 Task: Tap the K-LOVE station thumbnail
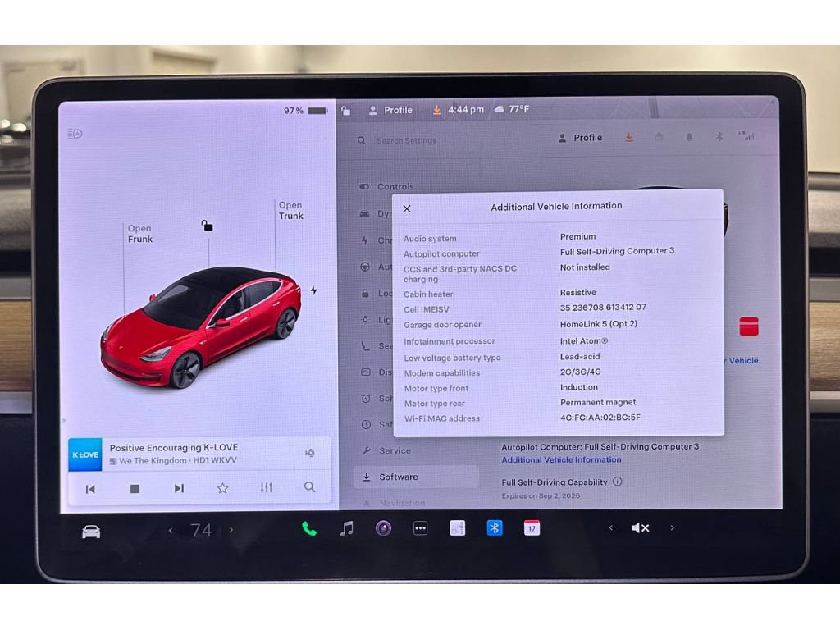[85, 454]
